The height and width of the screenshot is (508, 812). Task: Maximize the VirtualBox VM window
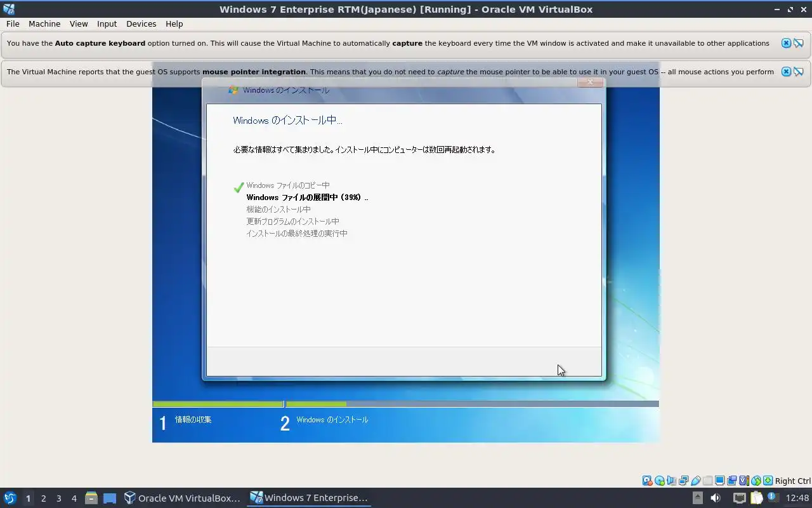[790, 10]
